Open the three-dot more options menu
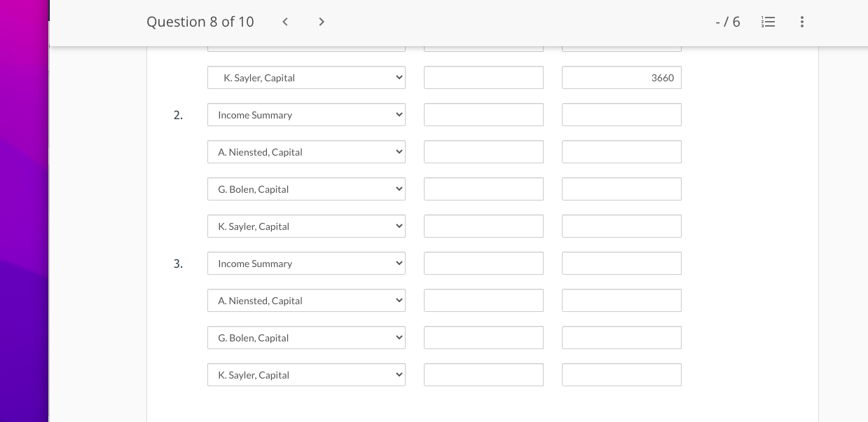868x422 pixels. point(802,22)
